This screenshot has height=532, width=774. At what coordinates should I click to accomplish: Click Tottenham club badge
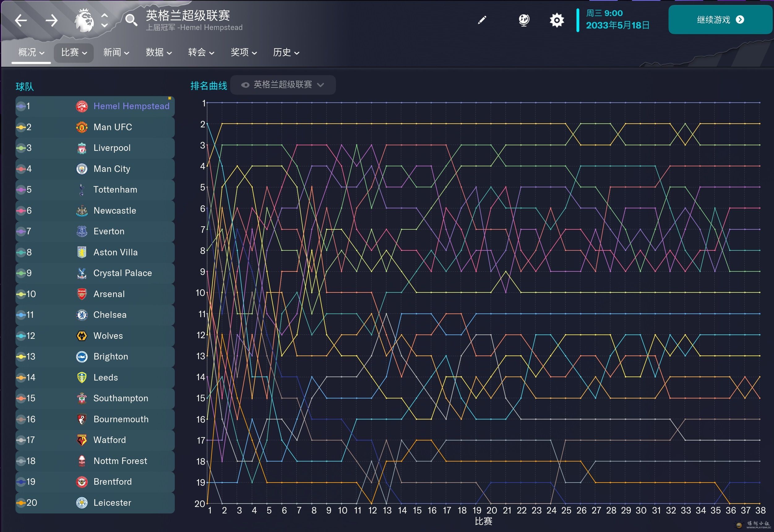coord(82,190)
